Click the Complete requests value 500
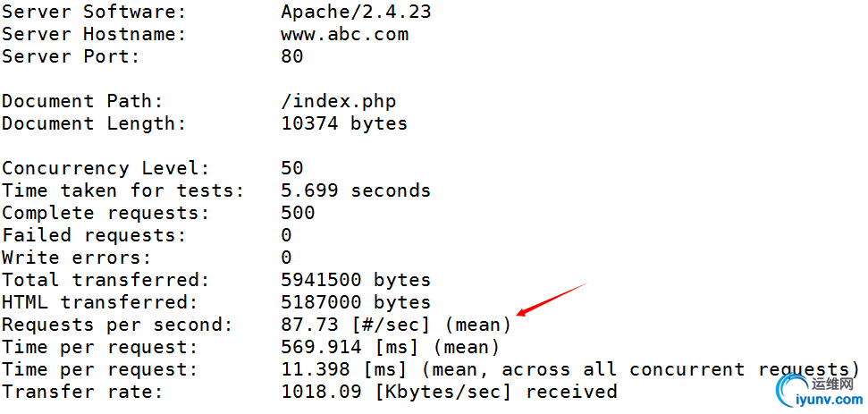This screenshot has width=868, height=414. (298, 214)
